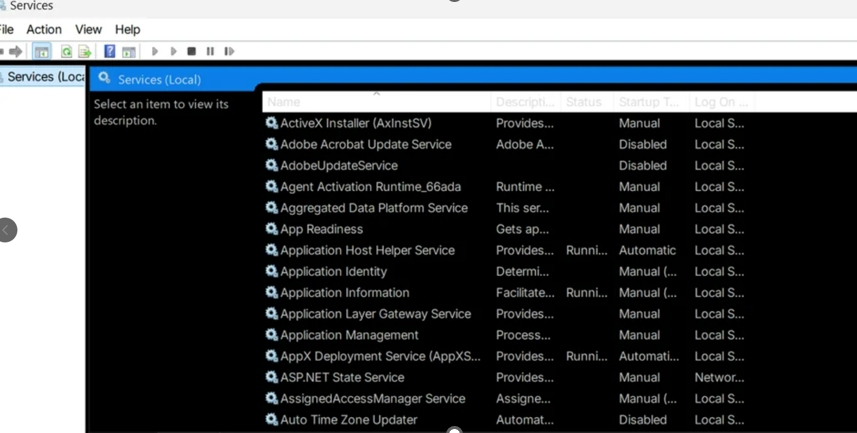Image resolution: width=857 pixels, height=433 pixels.
Task: Select the App Readiness service name
Action: tap(321, 229)
